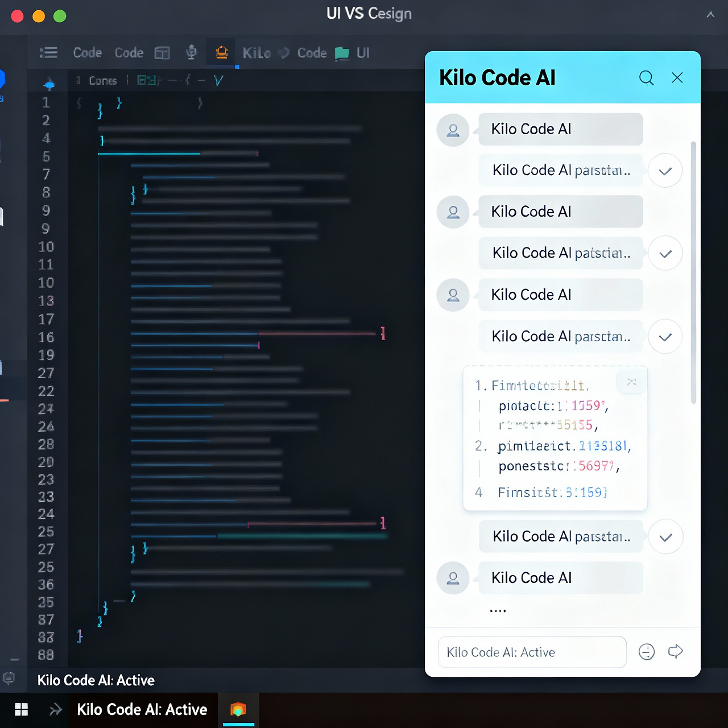This screenshot has height=728, width=728.
Task: Click the send arrow button in the chat panel
Action: [x=675, y=652]
